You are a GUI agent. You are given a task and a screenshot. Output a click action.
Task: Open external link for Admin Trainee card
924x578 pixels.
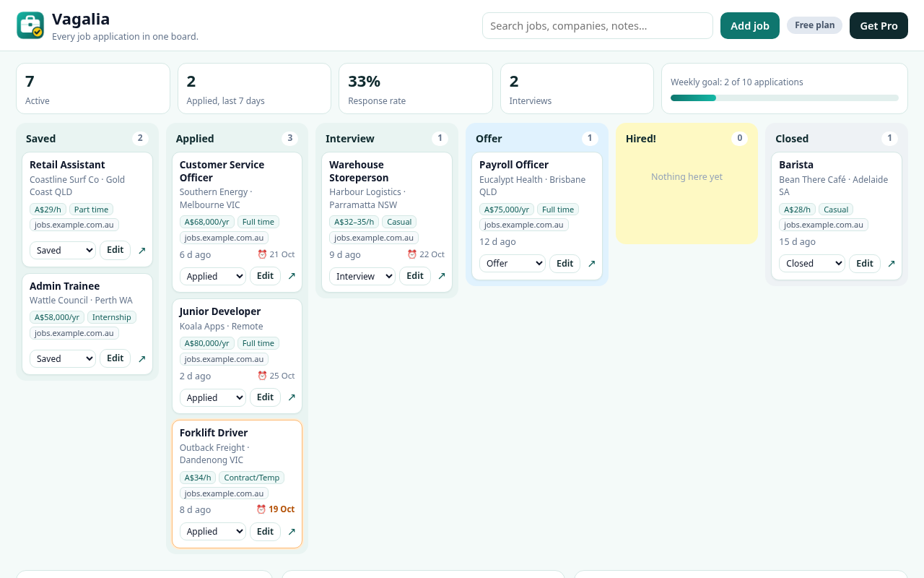(x=142, y=359)
